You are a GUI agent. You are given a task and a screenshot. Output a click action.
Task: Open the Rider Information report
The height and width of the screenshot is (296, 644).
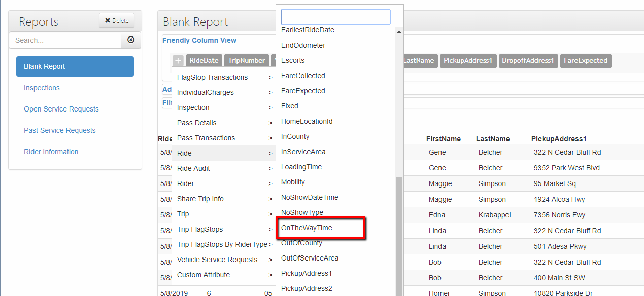51,152
